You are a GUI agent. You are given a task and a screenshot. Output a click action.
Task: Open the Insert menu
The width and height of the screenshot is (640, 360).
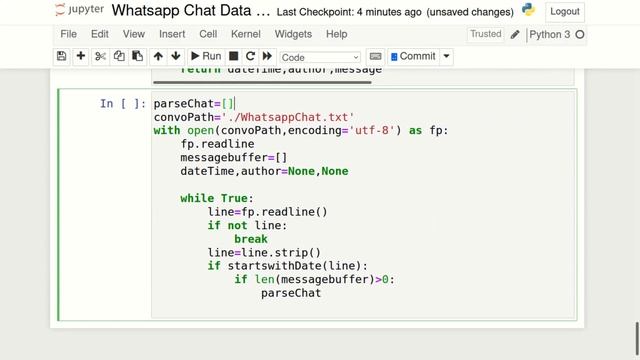click(172, 34)
